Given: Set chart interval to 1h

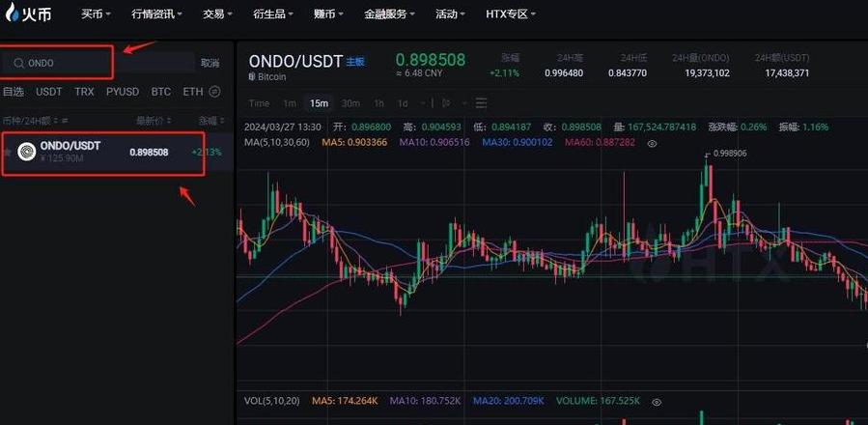Looking at the screenshot, I should click(378, 103).
